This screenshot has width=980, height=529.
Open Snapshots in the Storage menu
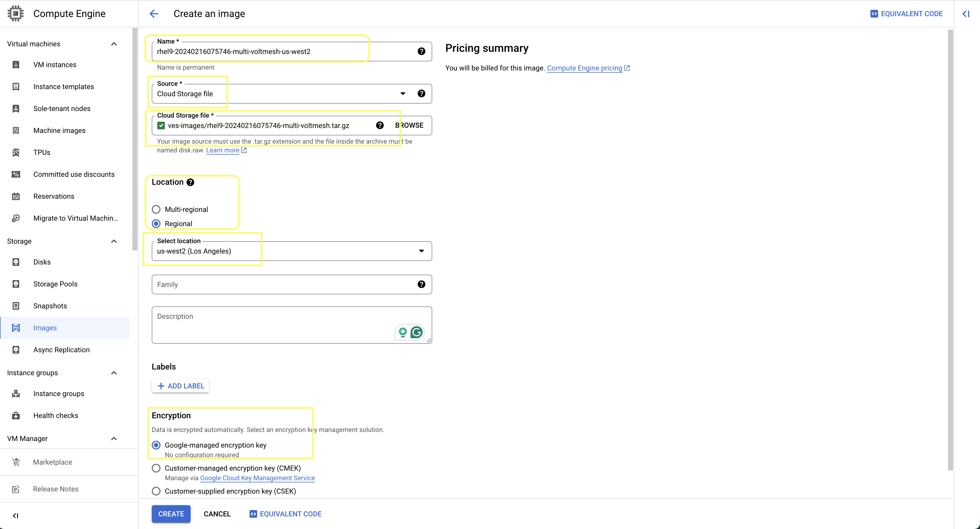click(x=50, y=306)
